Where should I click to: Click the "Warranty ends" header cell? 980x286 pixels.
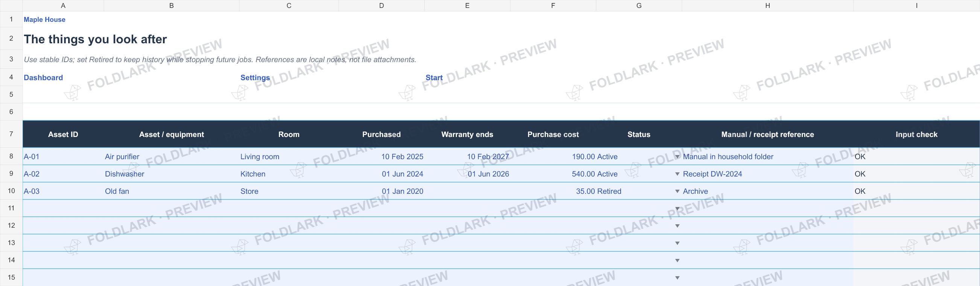pos(467,134)
